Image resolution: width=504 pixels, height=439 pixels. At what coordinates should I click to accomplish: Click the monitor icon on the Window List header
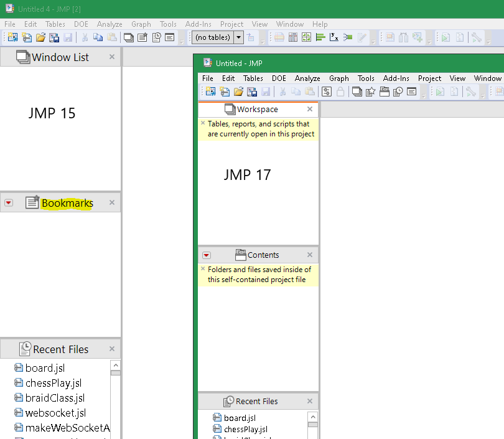[x=24, y=57]
